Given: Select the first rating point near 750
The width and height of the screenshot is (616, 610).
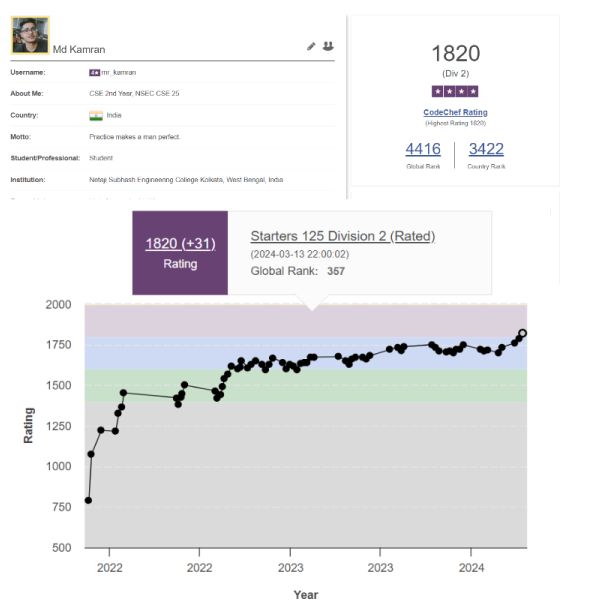Looking at the screenshot, I should pos(88,500).
